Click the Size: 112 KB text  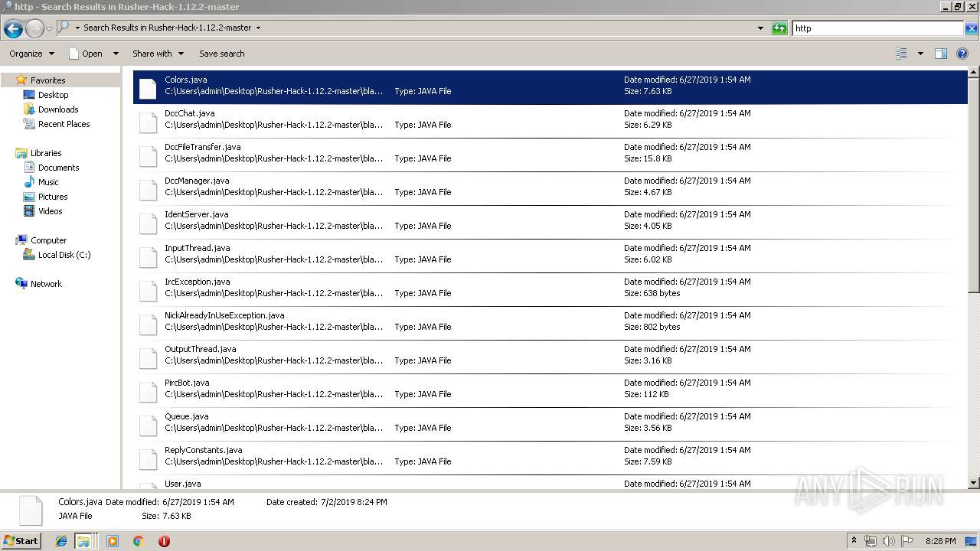pos(646,394)
